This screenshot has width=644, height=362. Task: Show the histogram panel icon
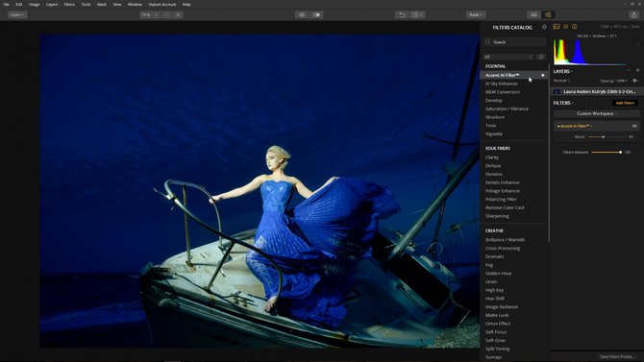coord(557,27)
